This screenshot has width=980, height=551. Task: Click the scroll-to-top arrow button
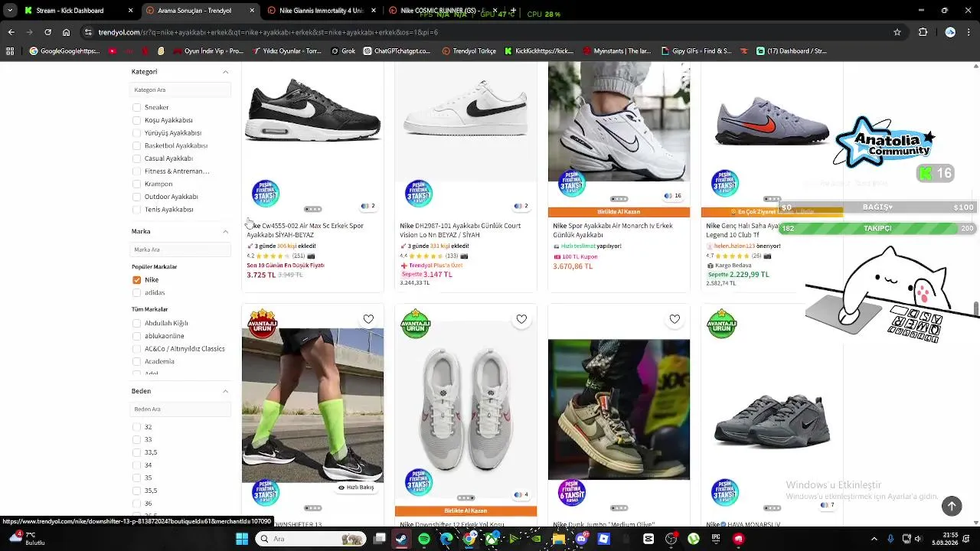click(x=952, y=505)
